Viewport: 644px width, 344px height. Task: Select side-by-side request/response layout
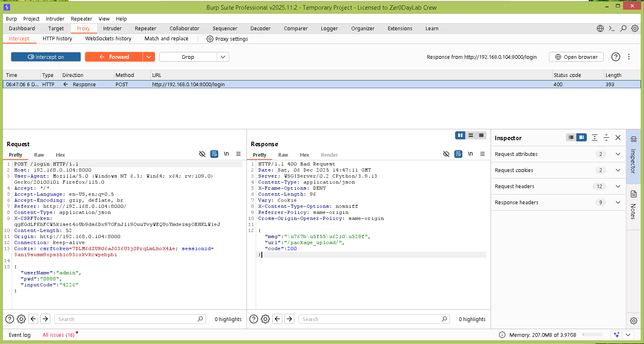click(460, 135)
